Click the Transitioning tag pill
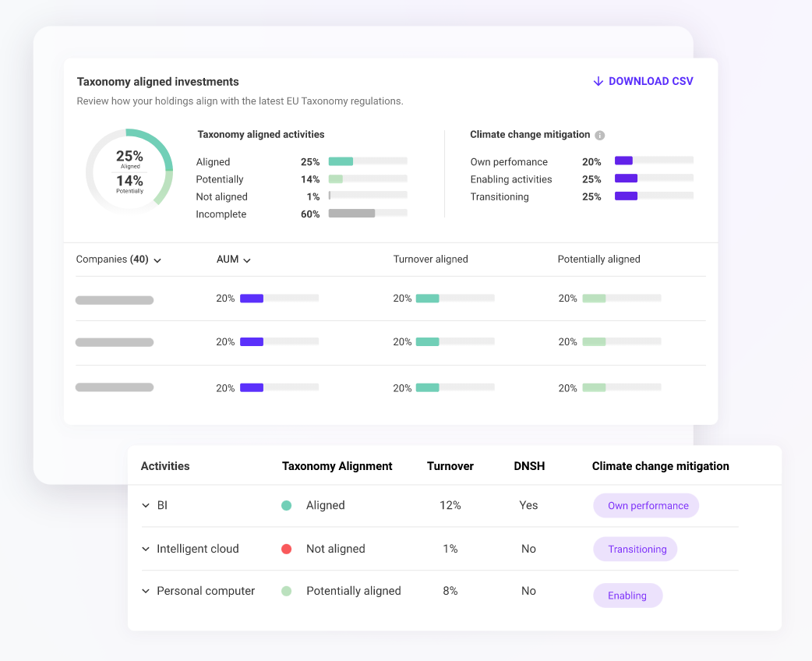The width and height of the screenshot is (812, 661). 635,549
